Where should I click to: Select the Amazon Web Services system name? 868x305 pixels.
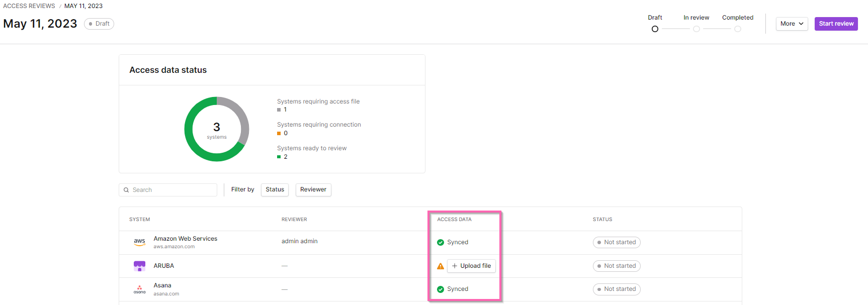[186, 239]
